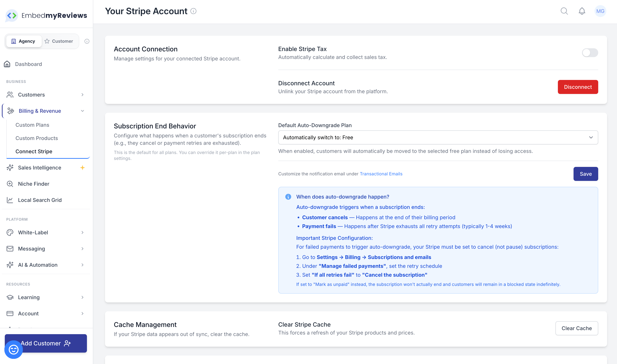Image resolution: width=617 pixels, height=364 pixels.
Task: Expand the White-Label section
Action: tap(82, 232)
